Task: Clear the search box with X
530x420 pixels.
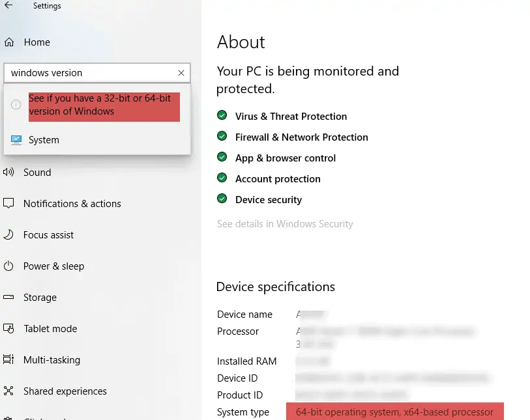Action: pyautogui.click(x=181, y=73)
